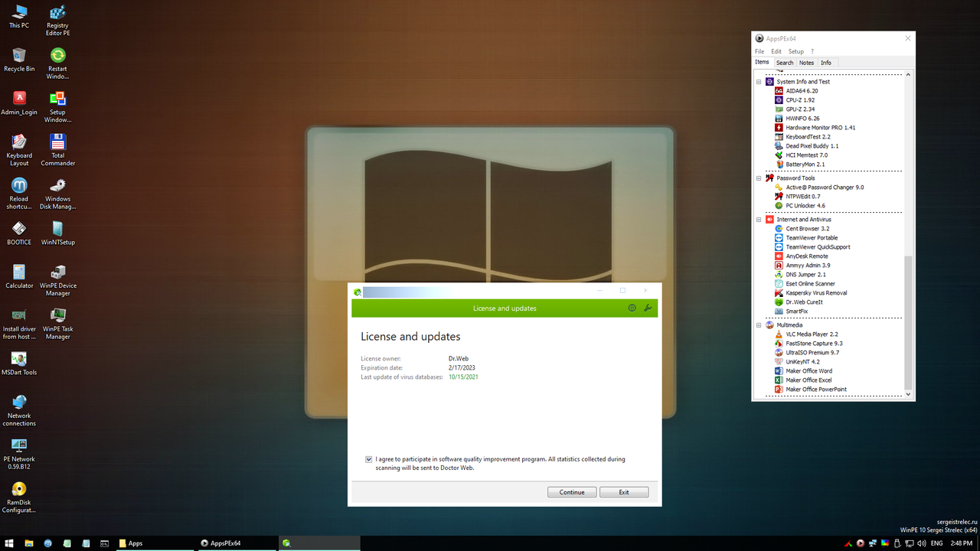Viewport: 980px width, 551px height.
Task: Switch to the Info tab
Action: point(826,63)
